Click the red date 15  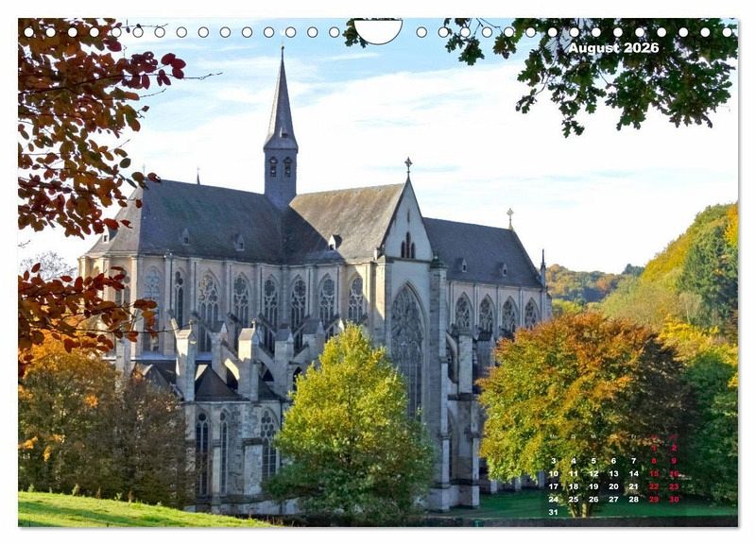pos(654,473)
